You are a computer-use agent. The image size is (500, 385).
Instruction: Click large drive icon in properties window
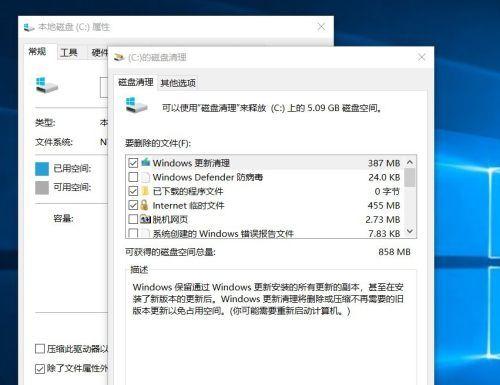(x=46, y=85)
